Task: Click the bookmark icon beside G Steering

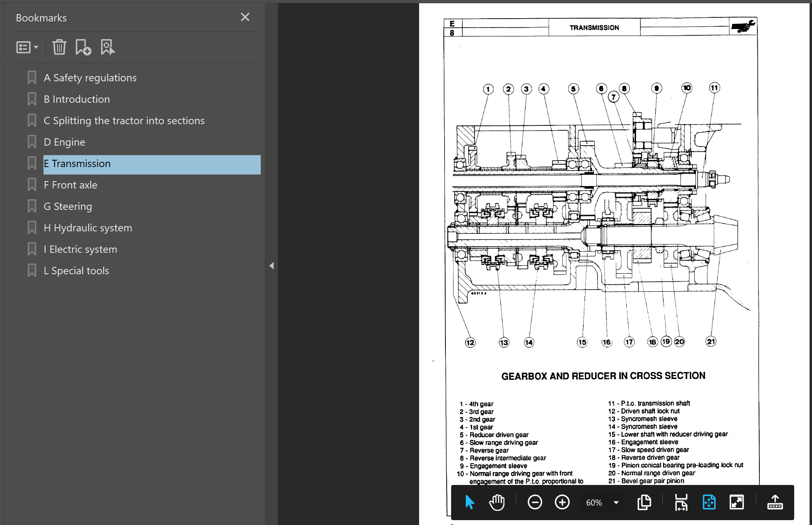Action: 32,206
